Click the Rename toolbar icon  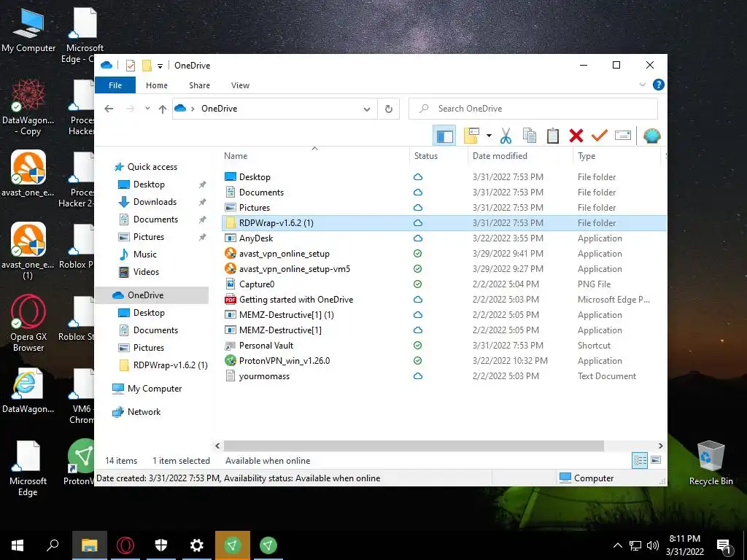pyautogui.click(x=623, y=136)
